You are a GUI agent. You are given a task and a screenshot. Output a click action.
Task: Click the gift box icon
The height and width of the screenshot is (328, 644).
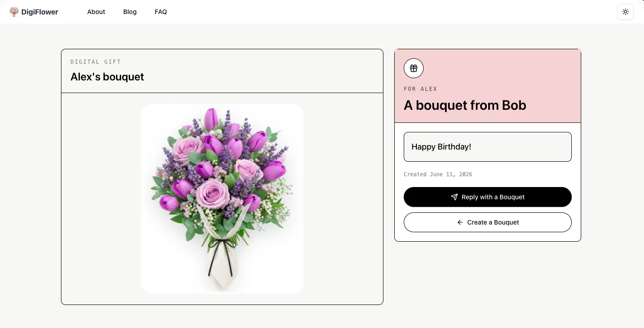(414, 68)
